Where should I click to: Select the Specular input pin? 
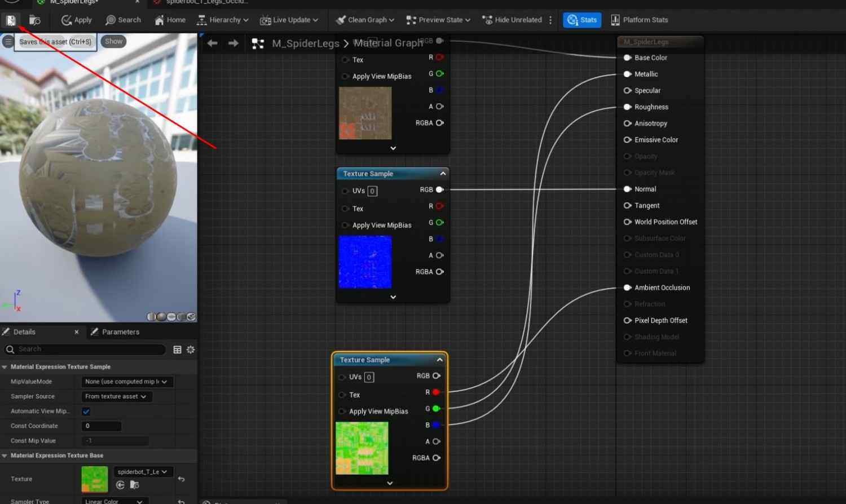click(x=627, y=91)
